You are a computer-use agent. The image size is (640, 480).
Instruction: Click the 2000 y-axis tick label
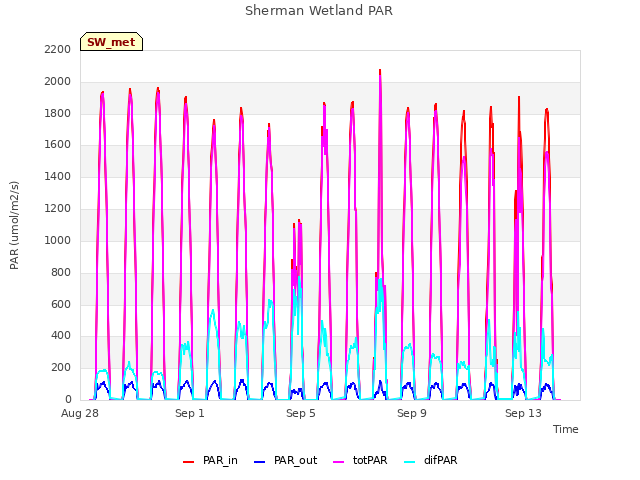(x=58, y=82)
